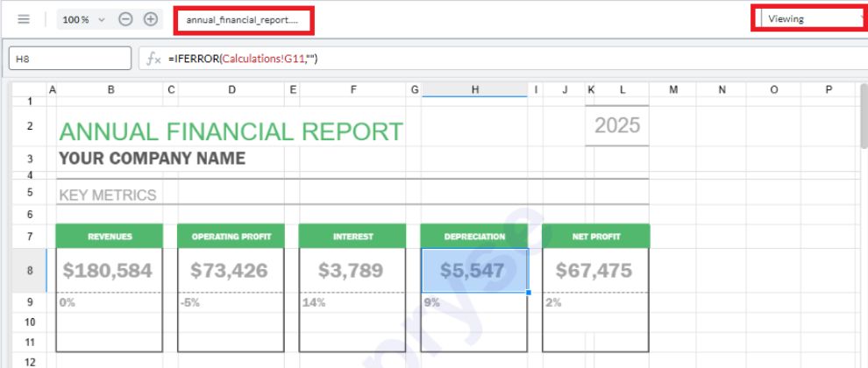Click the zoom in plus icon

pyautogui.click(x=151, y=19)
